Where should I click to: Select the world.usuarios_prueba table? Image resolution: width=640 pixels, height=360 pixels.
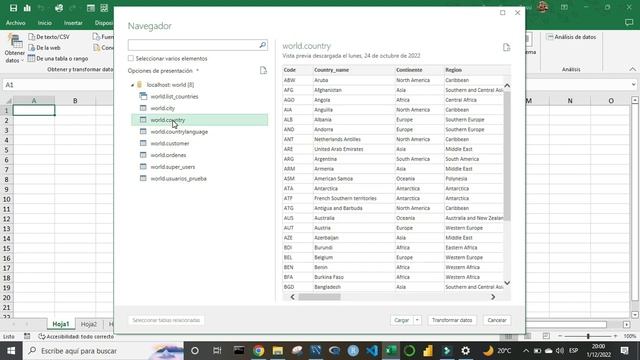point(178,179)
